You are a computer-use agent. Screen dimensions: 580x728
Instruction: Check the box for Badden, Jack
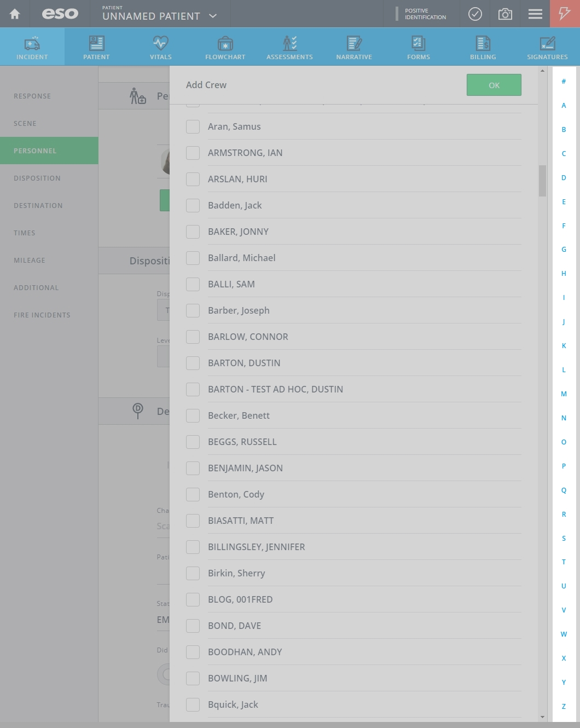pos(193,205)
